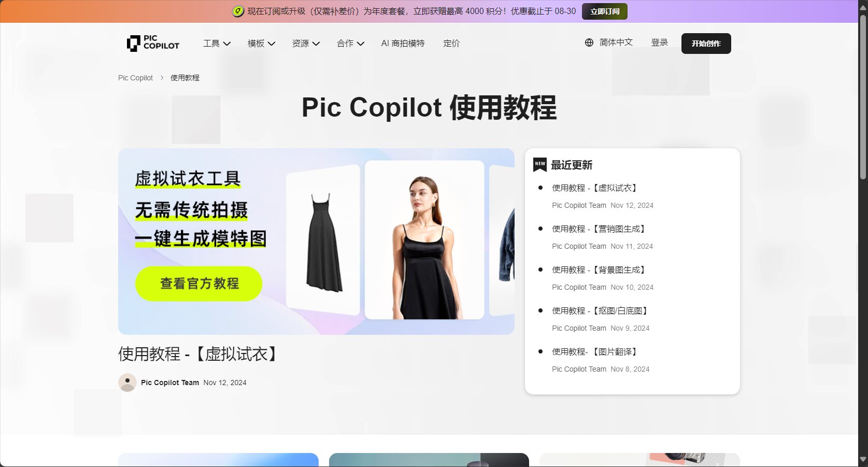Click the promo banner text about annual plan

pyautogui.click(x=411, y=11)
